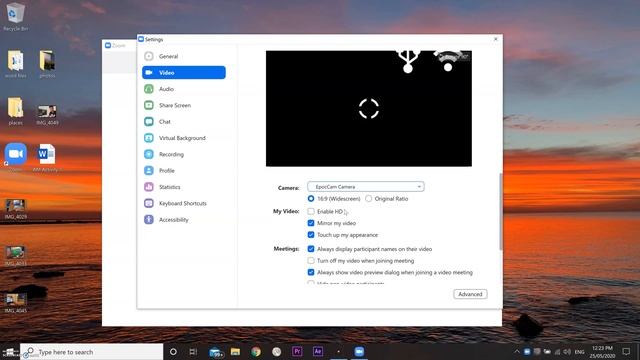Viewport: 640px width, 360px height.
Task: Open the Chat bubble sidebar icon
Action: tap(149, 121)
